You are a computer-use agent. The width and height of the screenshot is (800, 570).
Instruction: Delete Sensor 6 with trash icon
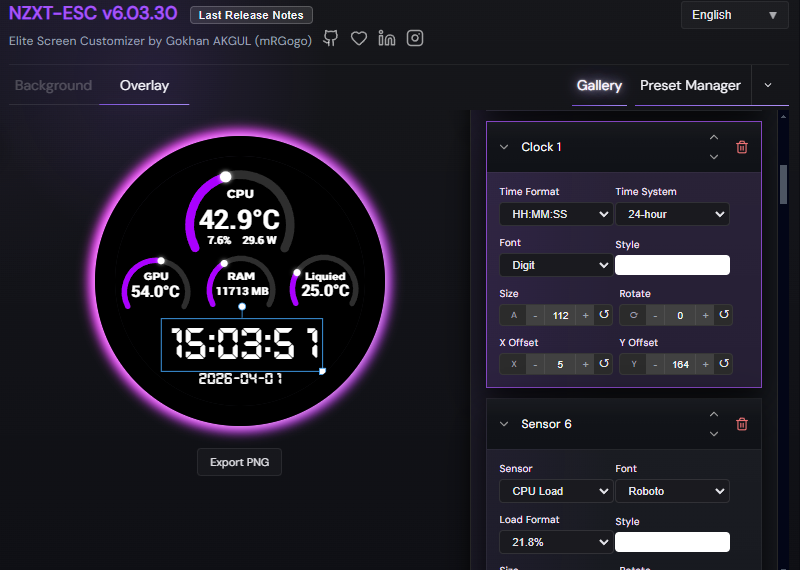click(742, 424)
